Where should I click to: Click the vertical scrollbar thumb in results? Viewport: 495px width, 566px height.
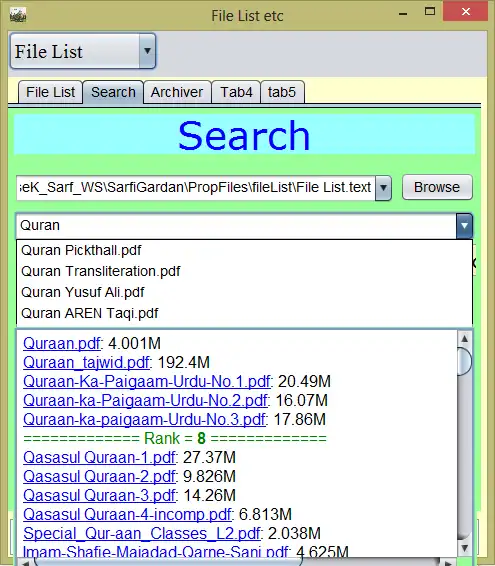pos(465,362)
